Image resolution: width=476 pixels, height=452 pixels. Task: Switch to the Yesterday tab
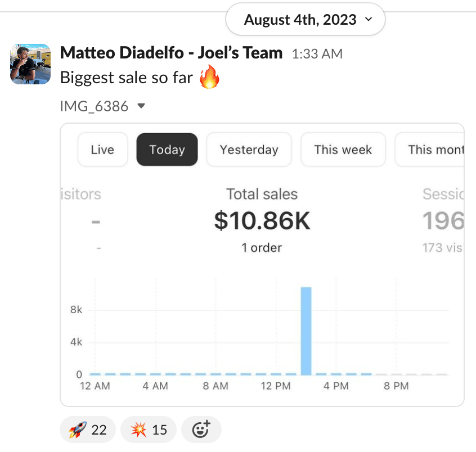(249, 150)
